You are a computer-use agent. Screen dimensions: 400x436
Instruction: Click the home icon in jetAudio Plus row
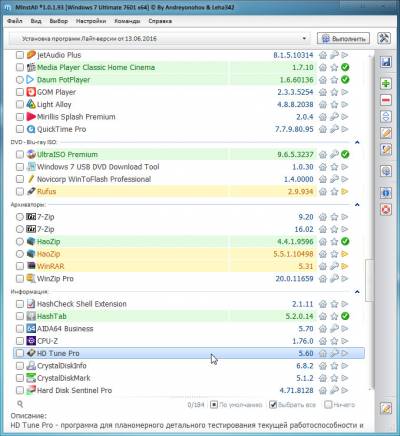(x=323, y=55)
